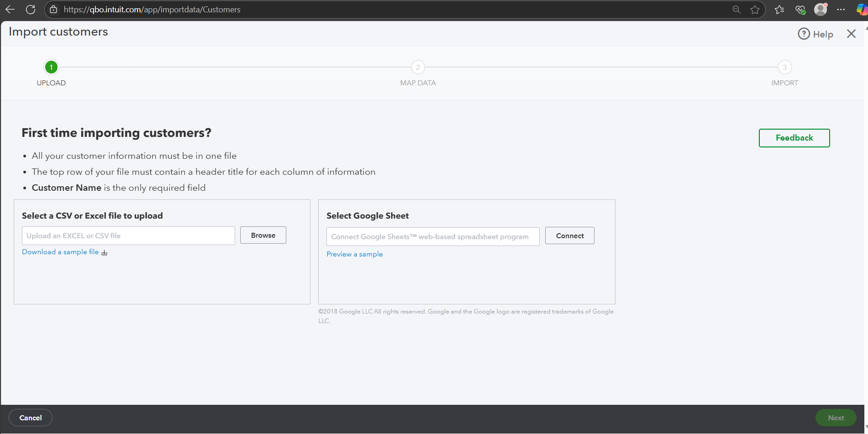Add page to favorites with the star icon
The height and width of the screenshot is (434, 868).
(755, 10)
